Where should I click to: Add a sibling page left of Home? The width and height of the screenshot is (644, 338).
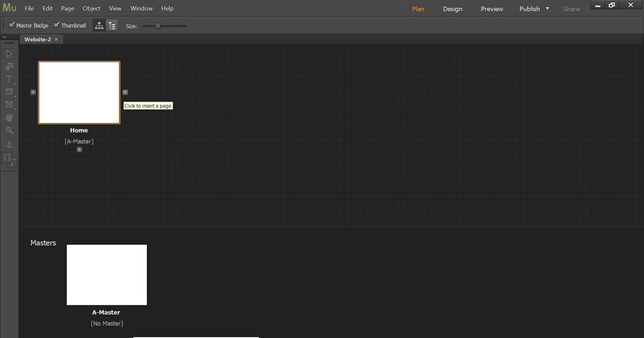[33, 92]
